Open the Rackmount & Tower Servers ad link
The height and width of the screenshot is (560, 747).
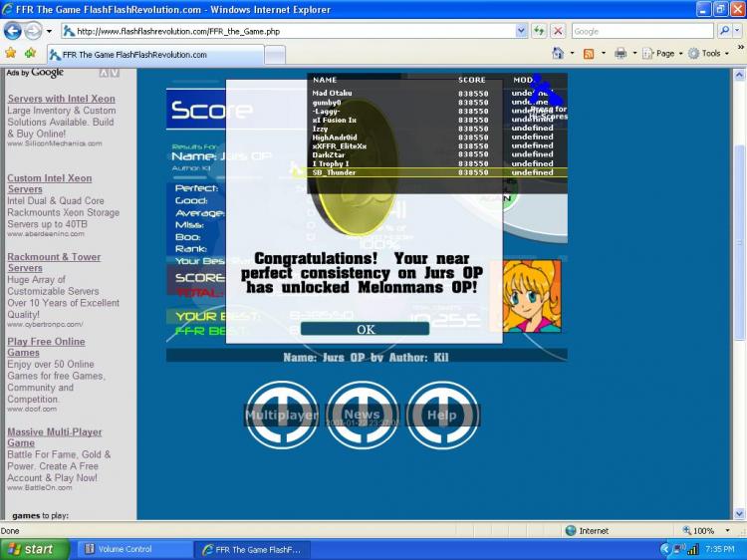coord(54,262)
